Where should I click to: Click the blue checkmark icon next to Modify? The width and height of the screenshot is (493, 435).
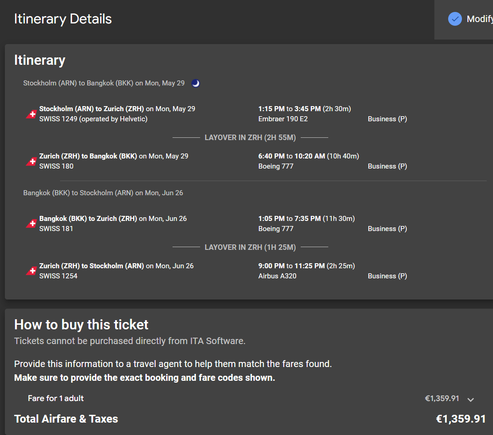tap(455, 19)
